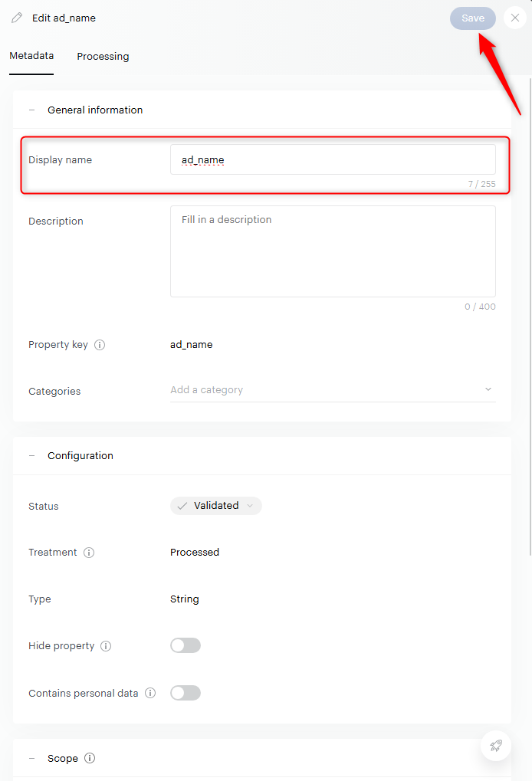This screenshot has height=781, width=532.
Task: Close the Edit ad_name panel
Action: [515, 18]
